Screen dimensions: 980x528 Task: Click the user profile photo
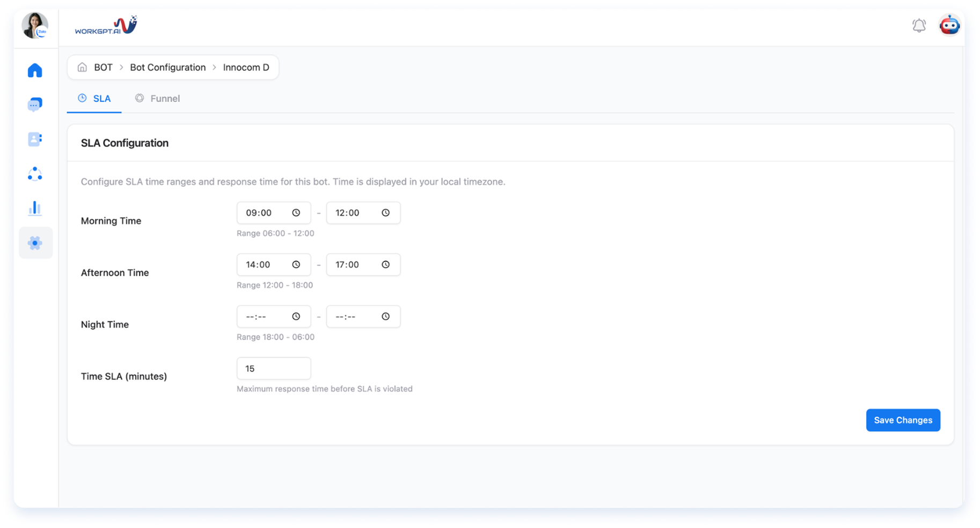(35, 25)
